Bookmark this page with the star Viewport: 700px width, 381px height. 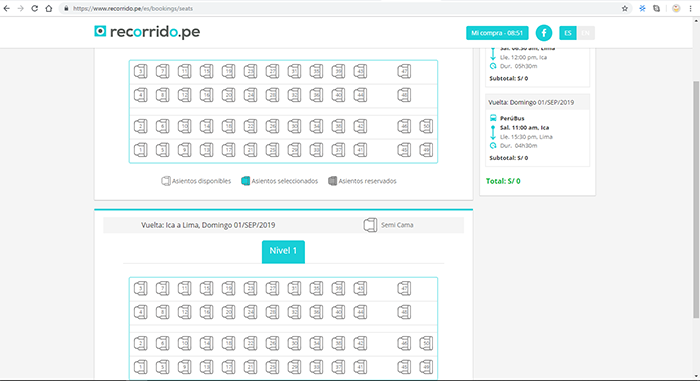click(625, 8)
